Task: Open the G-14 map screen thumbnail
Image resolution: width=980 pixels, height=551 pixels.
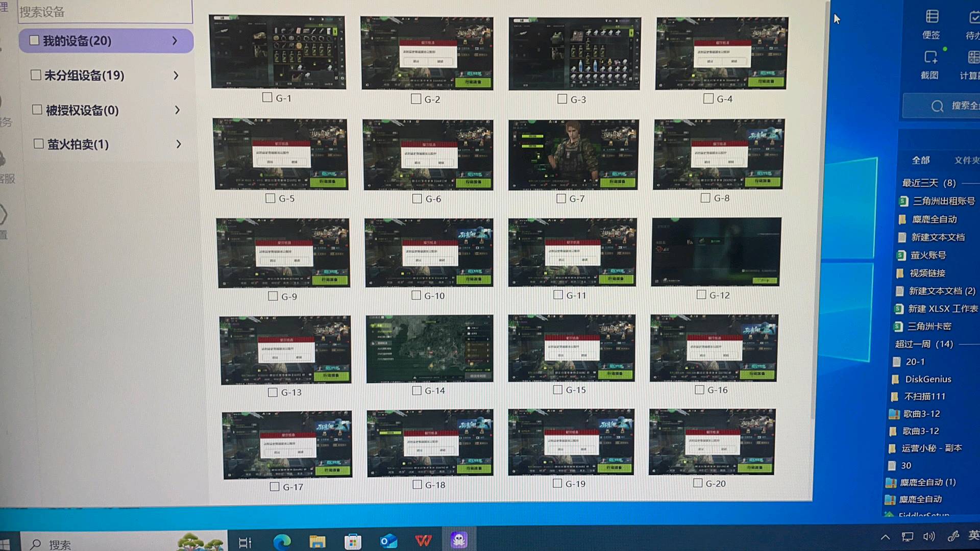Action: coord(430,348)
